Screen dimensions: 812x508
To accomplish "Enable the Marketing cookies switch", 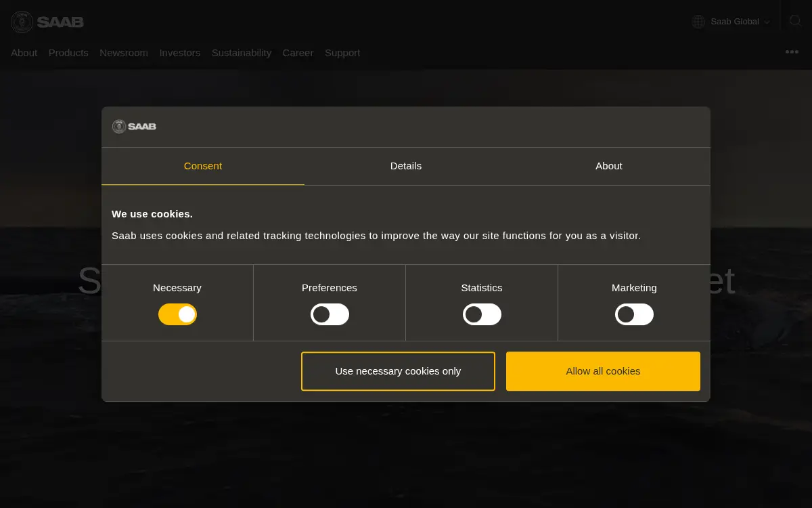I will point(634,314).
